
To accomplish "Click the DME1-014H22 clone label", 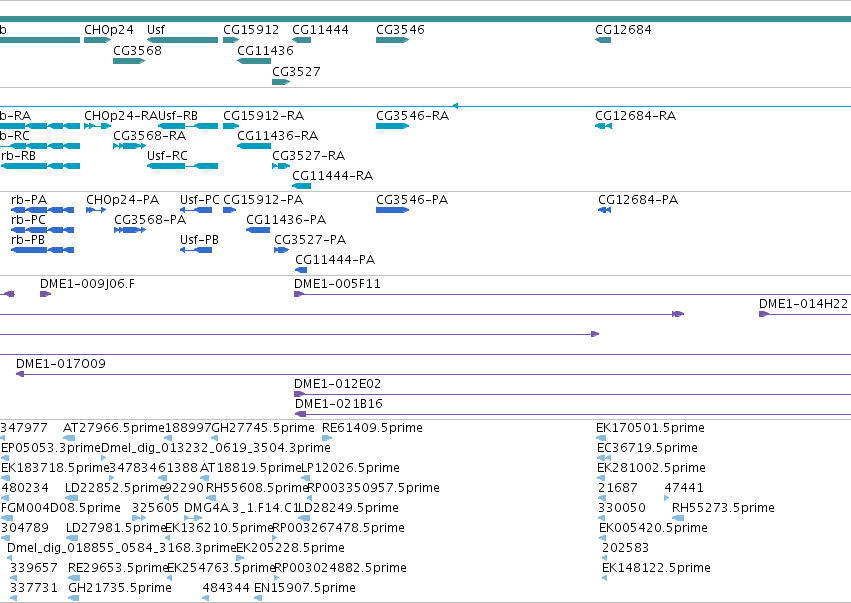I will 803,304.
